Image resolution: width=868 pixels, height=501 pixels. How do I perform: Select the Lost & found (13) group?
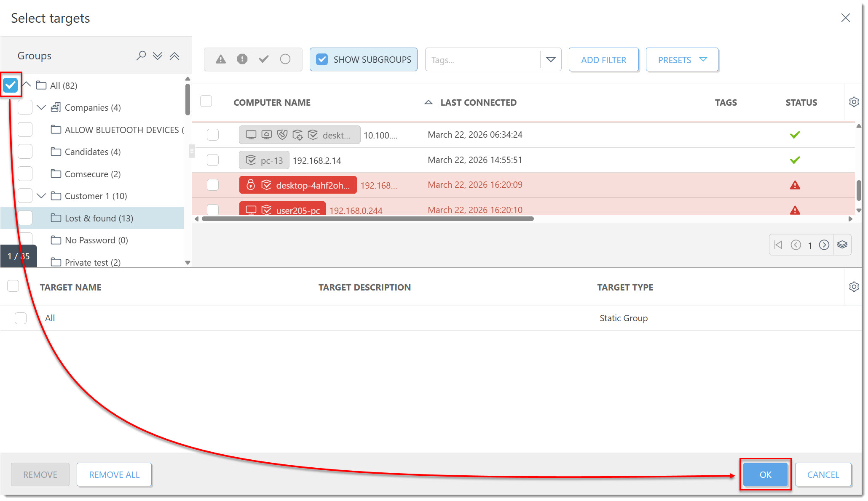click(99, 218)
